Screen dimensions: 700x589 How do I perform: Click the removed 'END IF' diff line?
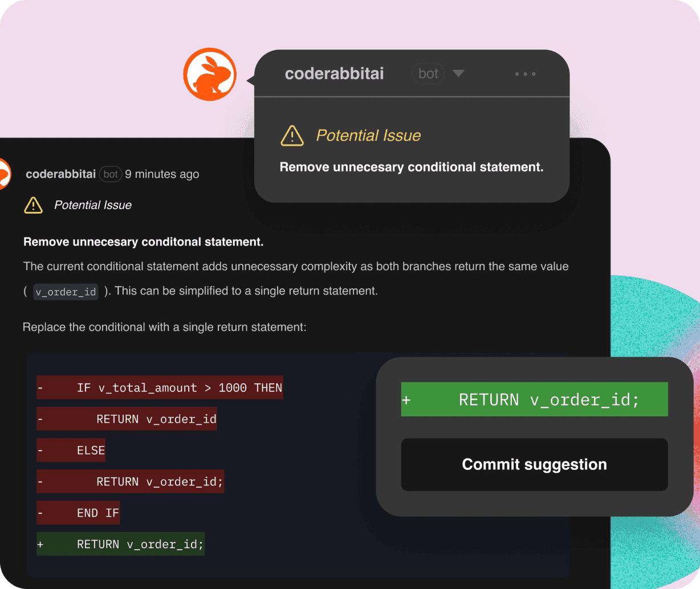(78, 513)
